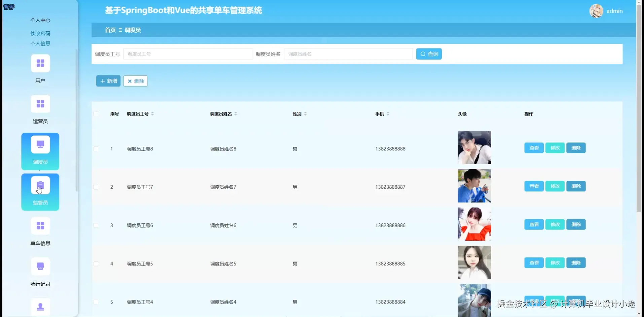Click the 查询 search button
This screenshot has width=644, height=317.
(x=429, y=54)
